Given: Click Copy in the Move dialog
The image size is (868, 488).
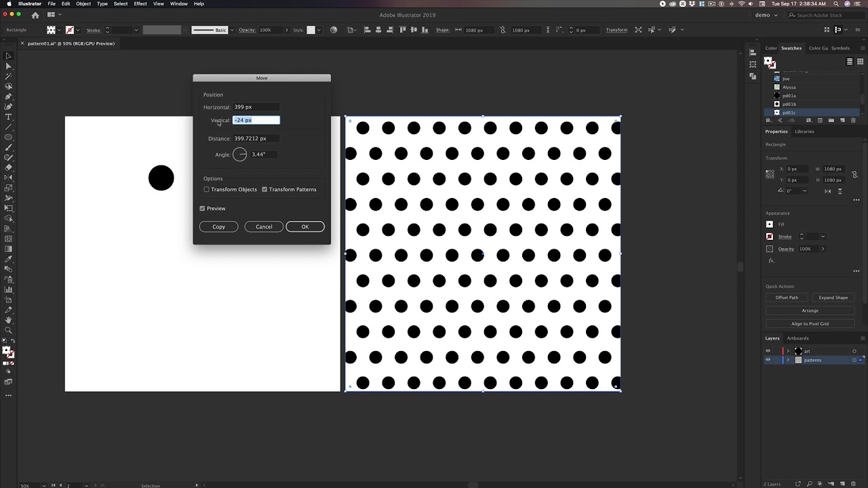Looking at the screenshot, I should (218, 226).
